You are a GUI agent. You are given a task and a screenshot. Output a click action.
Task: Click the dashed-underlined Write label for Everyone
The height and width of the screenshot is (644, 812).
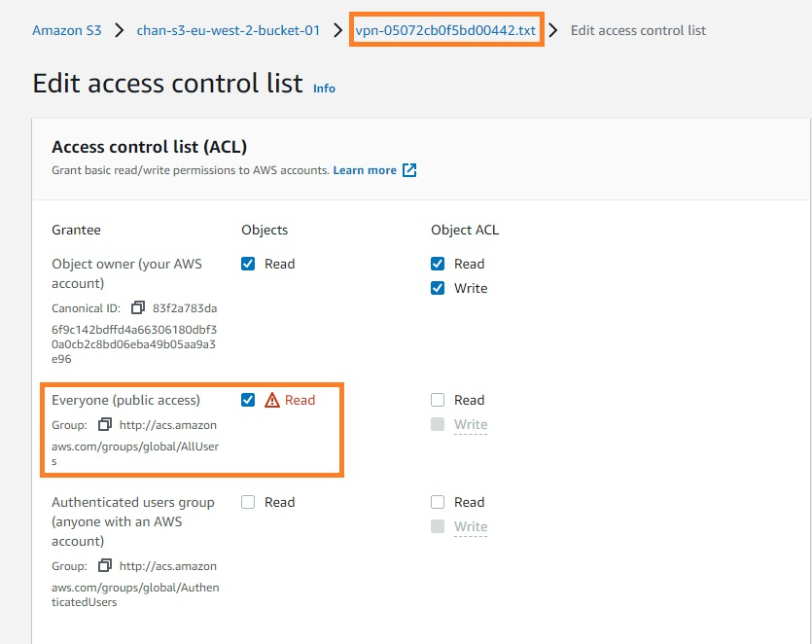[471, 424]
